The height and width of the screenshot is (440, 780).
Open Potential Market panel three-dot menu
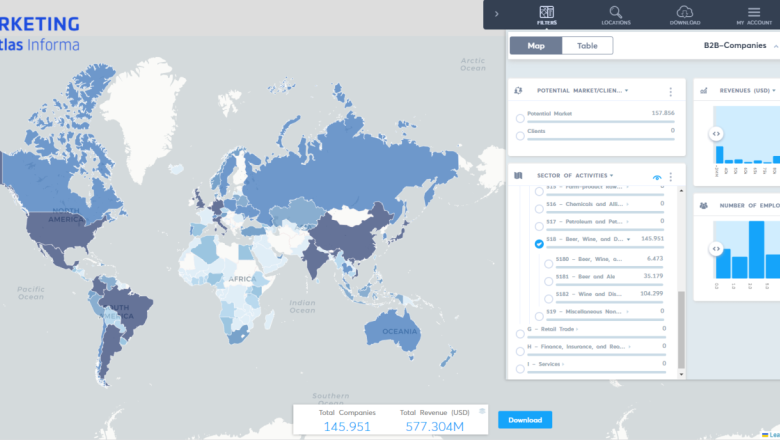671,91
